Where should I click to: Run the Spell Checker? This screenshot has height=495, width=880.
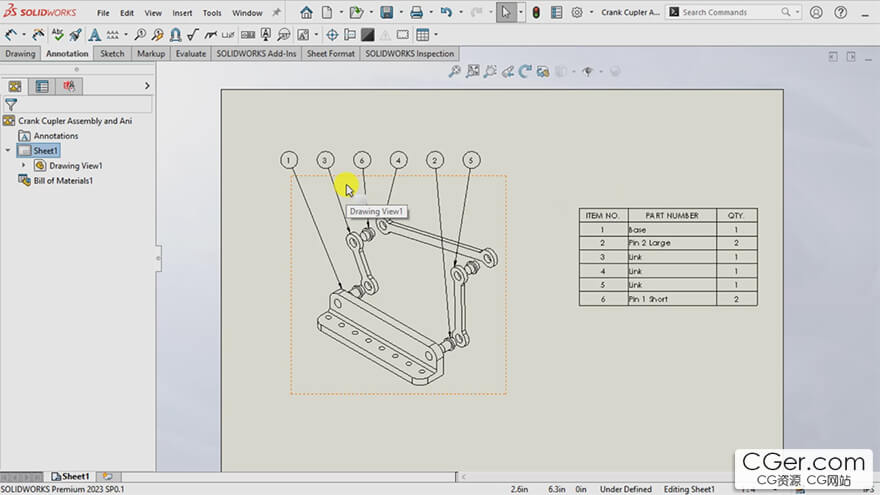pos(58,35)
